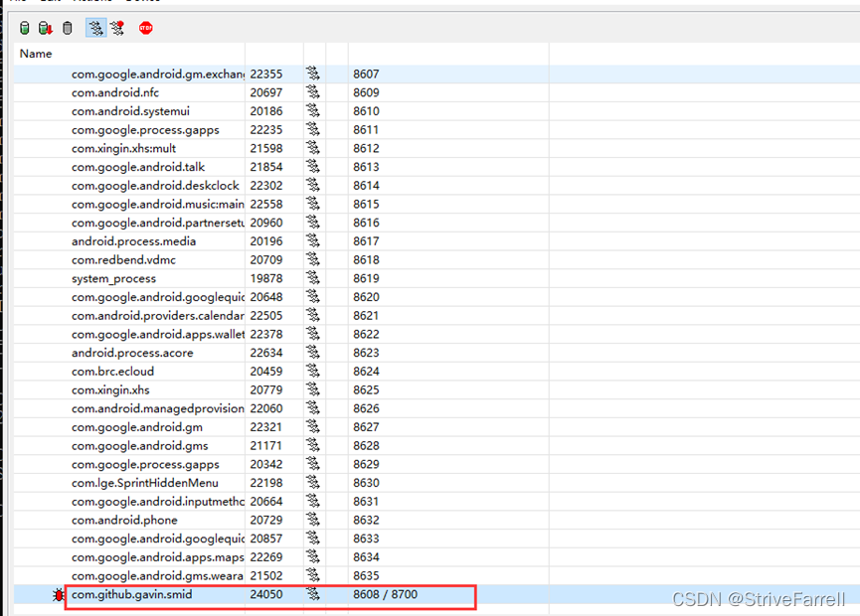Select com.android.providers.calendar process
This screenshot has height=616, width=860.
pyautogui.click(x=158, y=316)
